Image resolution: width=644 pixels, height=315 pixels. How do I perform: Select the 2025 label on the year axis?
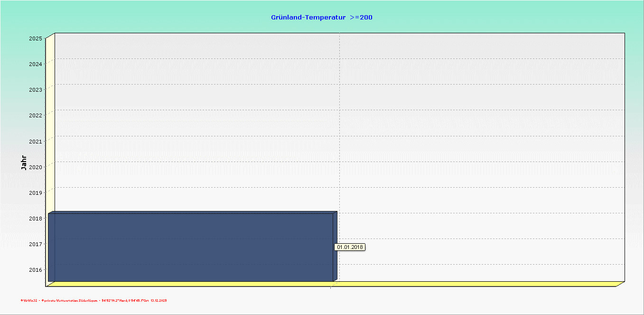click(35, 38)
